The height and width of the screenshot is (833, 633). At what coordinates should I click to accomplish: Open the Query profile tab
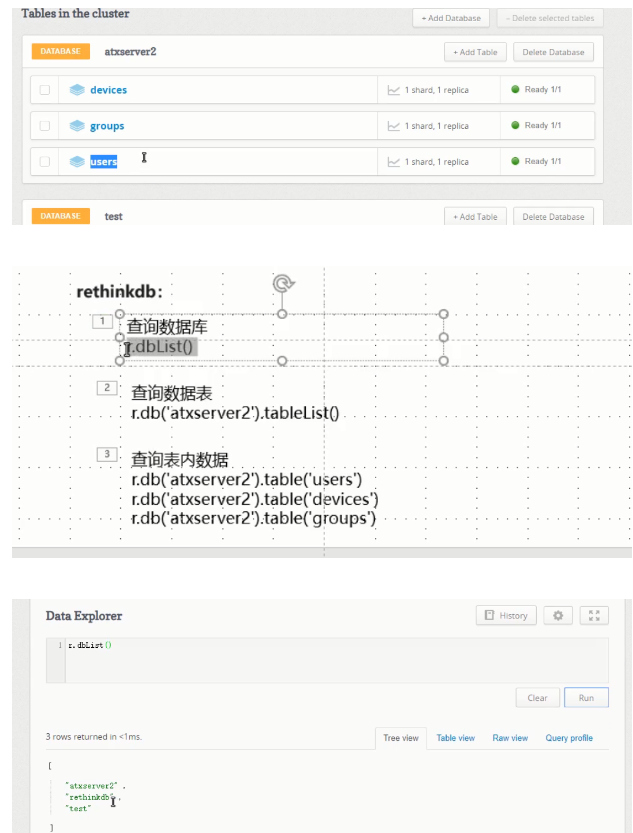(569, 738)
